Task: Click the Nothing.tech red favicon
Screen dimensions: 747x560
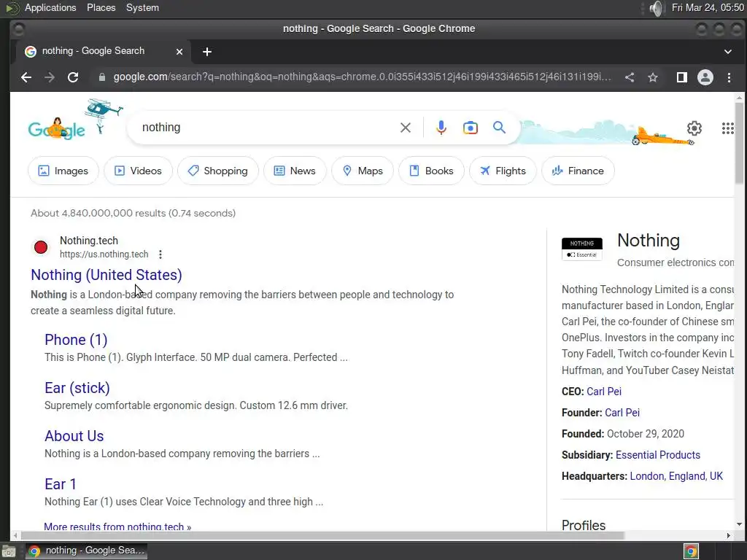Action: pos(41,247)
